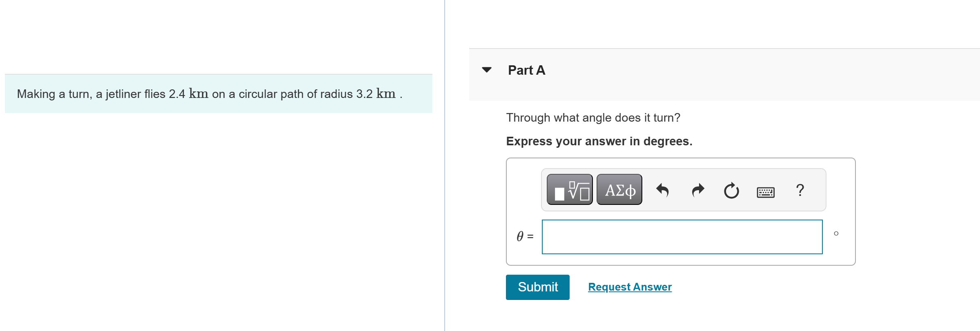
Task: Click the degree symbol beside the answer box
Action: click(x=835, y=233)
